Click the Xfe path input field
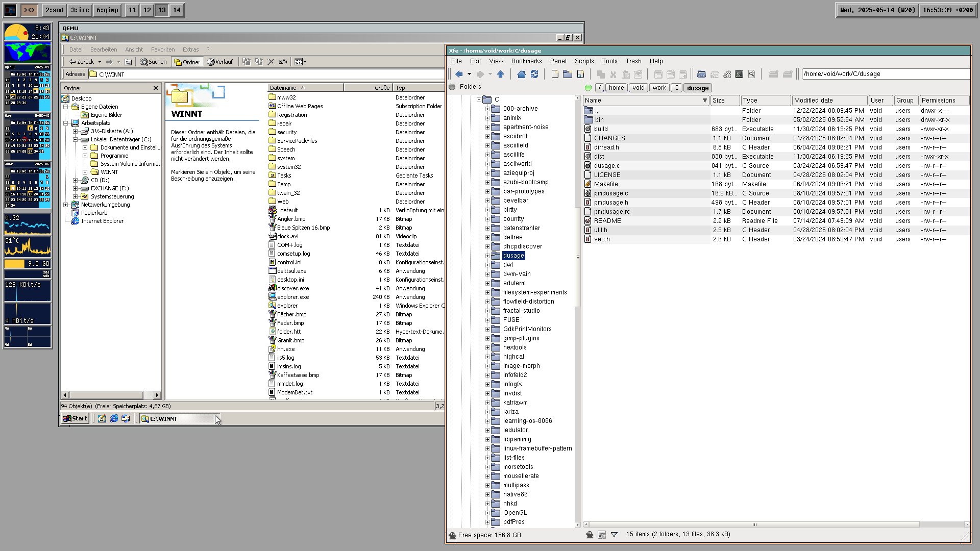This screenshot has height=551, width=980. (x=885, y=74)
